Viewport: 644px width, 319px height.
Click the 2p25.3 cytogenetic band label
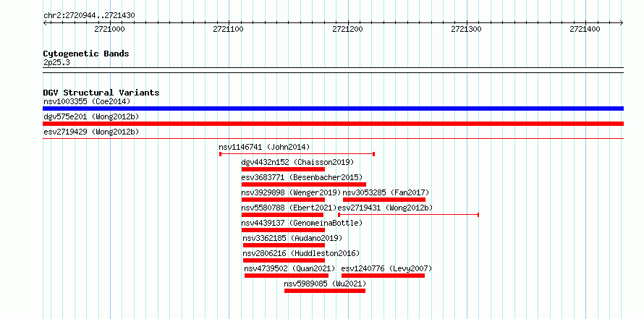click(56, 62)
